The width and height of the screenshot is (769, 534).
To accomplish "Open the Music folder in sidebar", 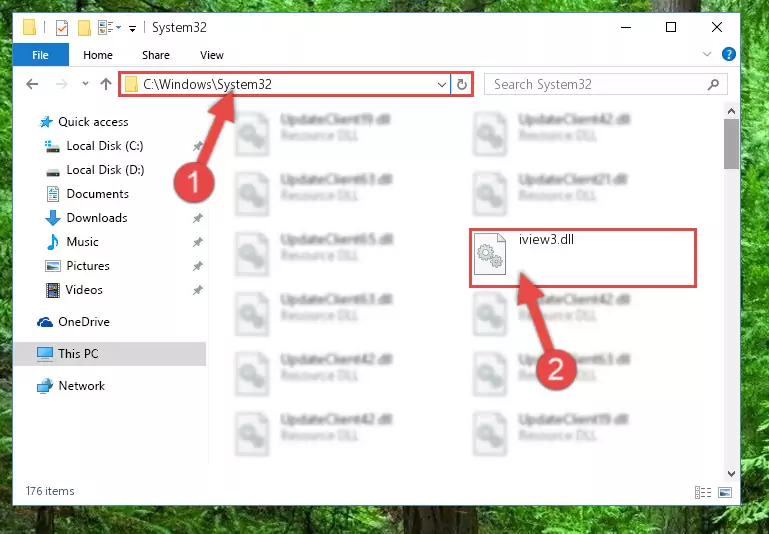I will point(82,242).
